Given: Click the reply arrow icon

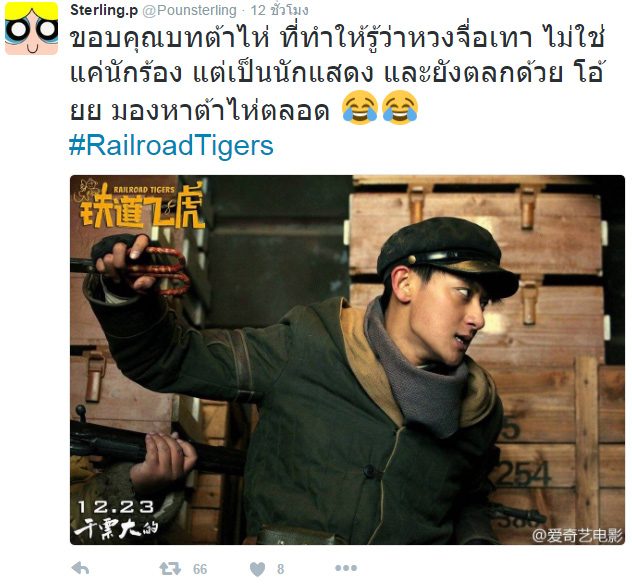Looking at the screenshot, I should coord(80,569).
